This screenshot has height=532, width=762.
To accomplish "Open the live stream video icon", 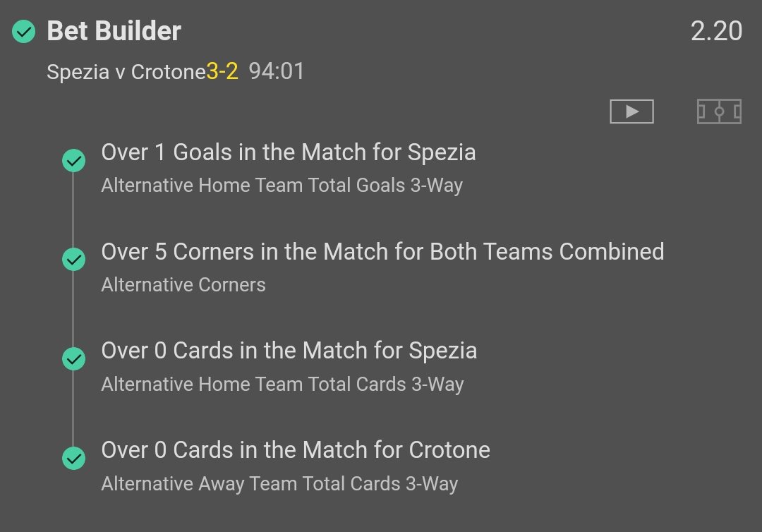I will pyautogui.click(x=631, y=111).
